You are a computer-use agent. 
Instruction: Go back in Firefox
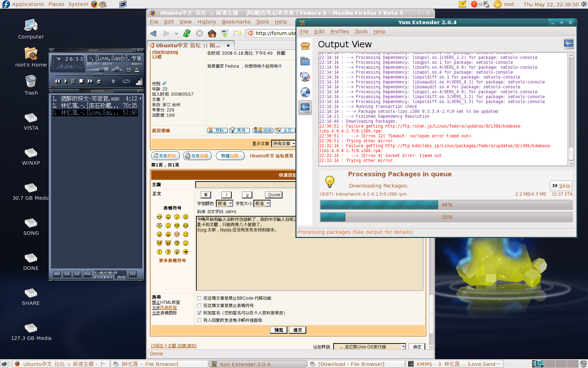coord(153,33)
